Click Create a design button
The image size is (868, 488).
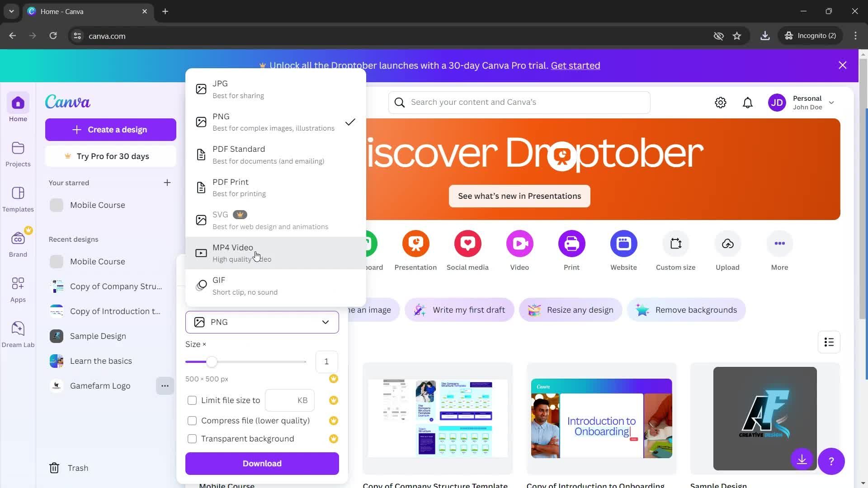tap(111, 130)
